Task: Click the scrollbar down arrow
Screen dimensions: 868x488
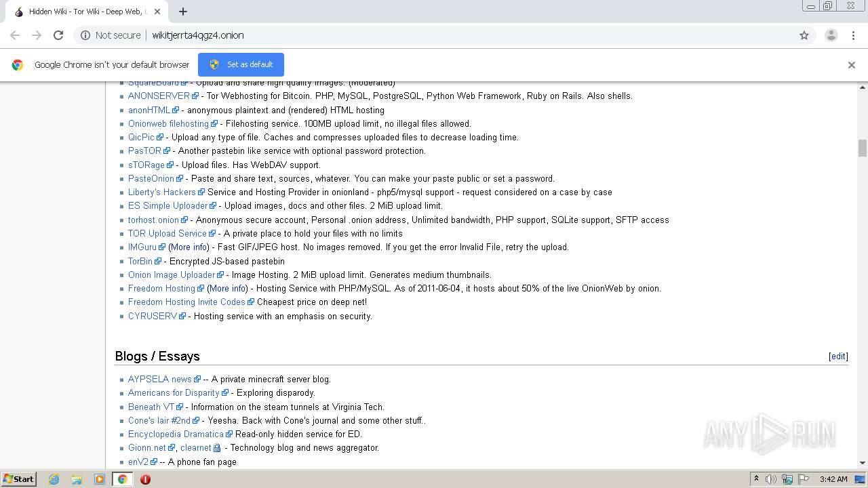Action: (x=863, y=463)
